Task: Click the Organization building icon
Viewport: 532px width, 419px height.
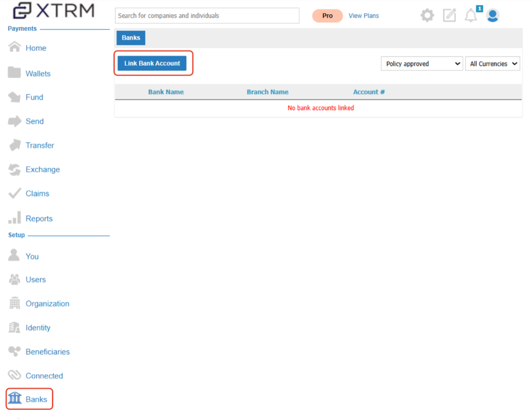Action: [15, 303]
